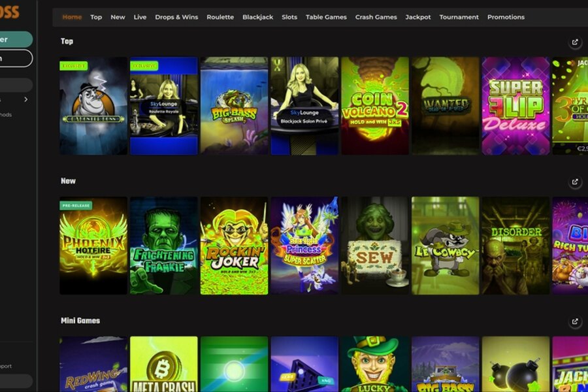
Task: Click the green register button in sidebar
Action: (16, 39)
